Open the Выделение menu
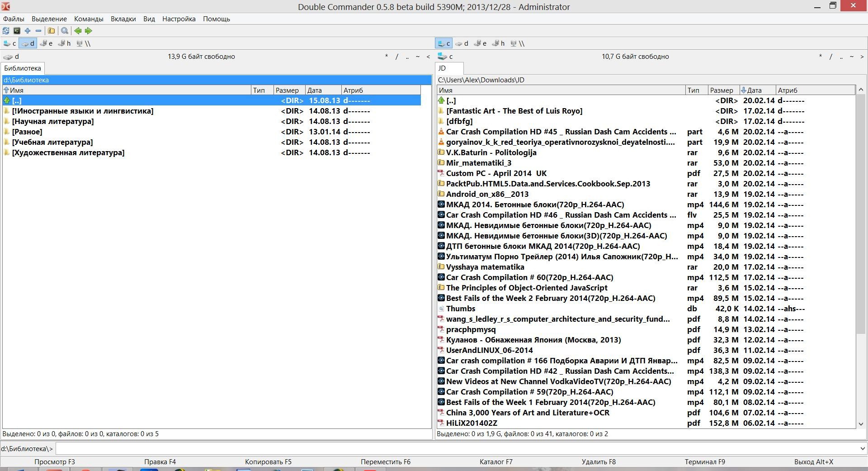The image size is (868, 471). tap(49, 19)
